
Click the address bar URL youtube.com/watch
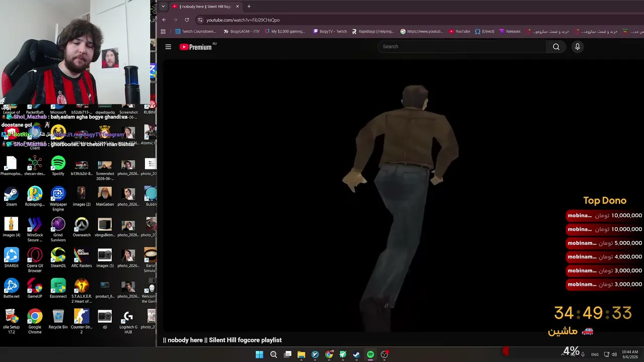(x=243, y=20)
